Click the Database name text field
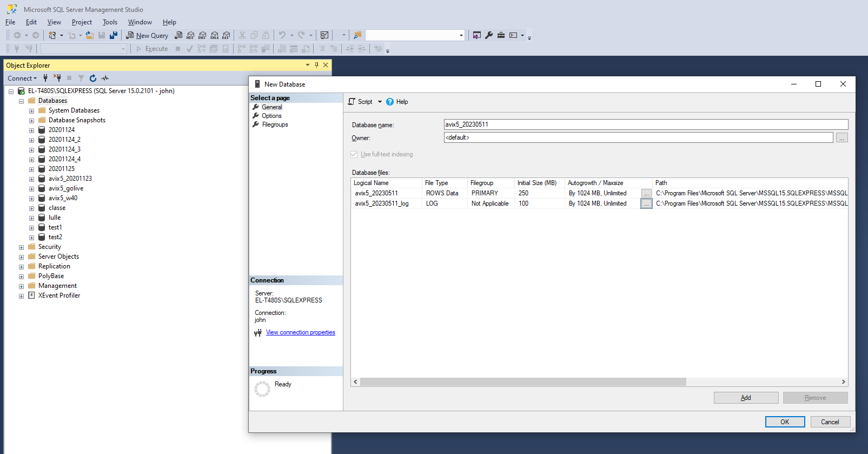 (645, 124)
